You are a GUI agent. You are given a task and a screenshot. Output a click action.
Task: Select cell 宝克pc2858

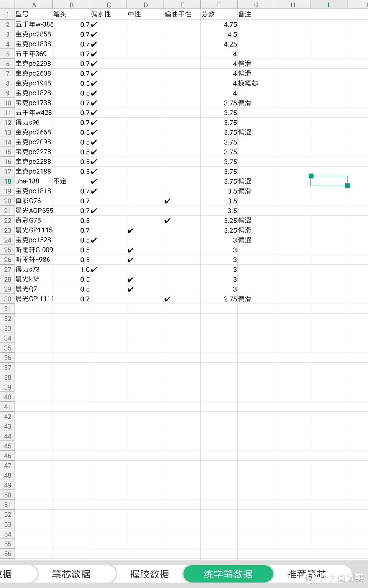34,34
